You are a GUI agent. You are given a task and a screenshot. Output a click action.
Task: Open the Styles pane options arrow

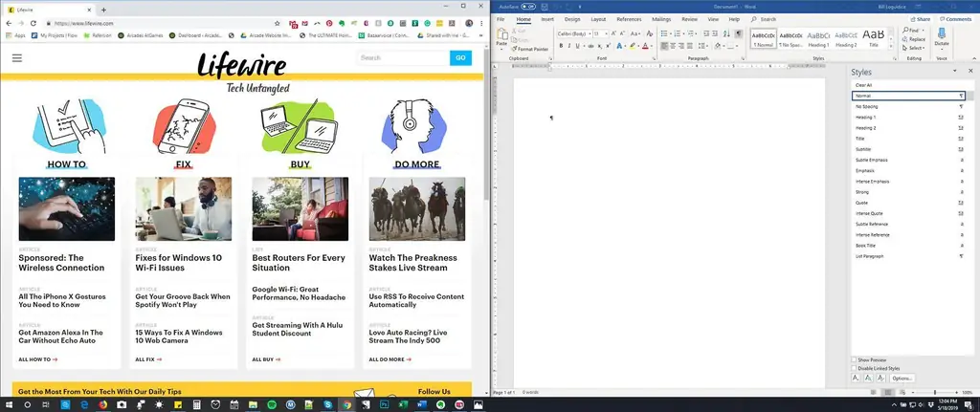tap(954, 72)
